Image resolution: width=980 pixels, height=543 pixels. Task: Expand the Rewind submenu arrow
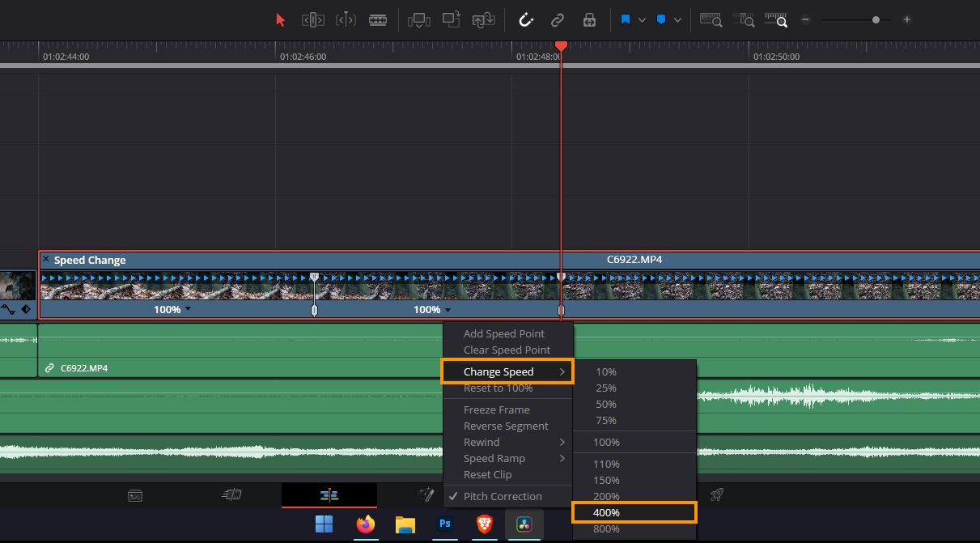pyautogui.click(x=562, y=442)
